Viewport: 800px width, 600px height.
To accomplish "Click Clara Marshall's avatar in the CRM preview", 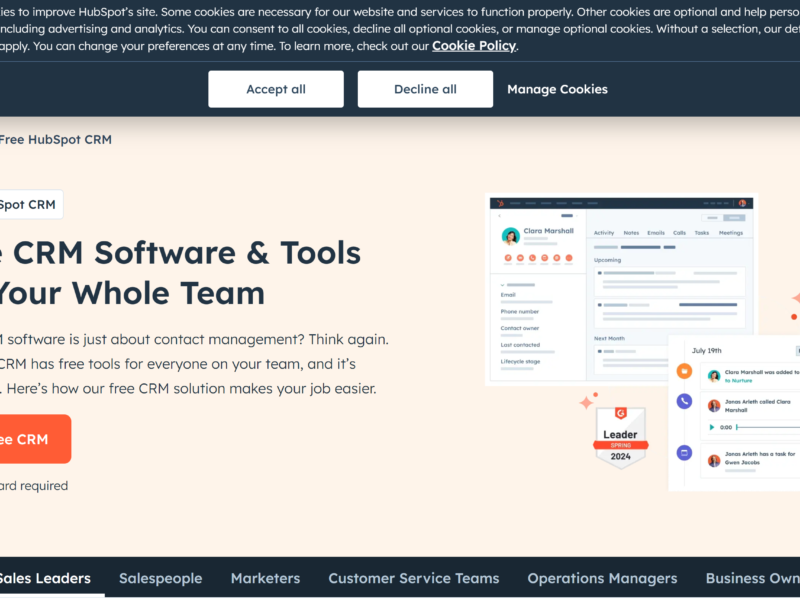I will click(x=510, y=236).
